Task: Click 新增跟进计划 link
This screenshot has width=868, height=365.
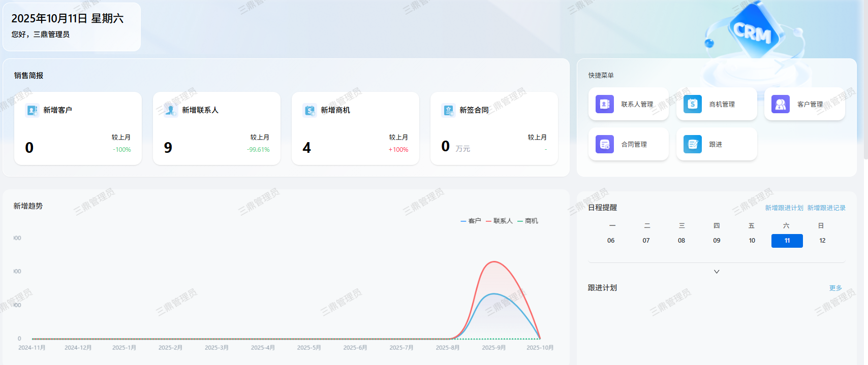Action: tap(784, 208)
